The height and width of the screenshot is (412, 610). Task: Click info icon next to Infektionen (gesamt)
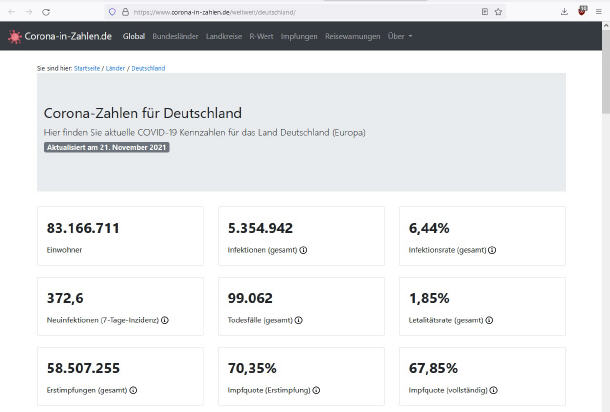(x=303, y=250)
